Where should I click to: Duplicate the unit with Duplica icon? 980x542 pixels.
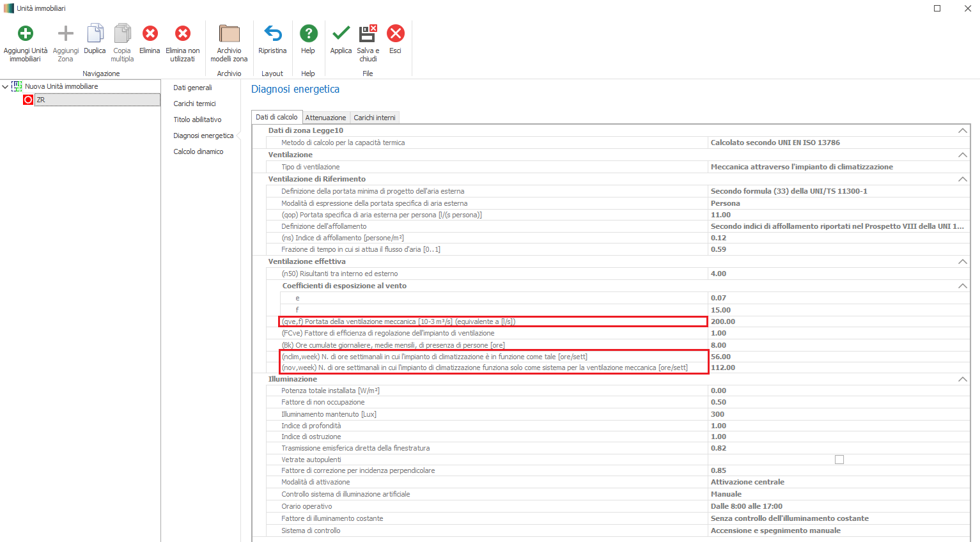point(95,34)
